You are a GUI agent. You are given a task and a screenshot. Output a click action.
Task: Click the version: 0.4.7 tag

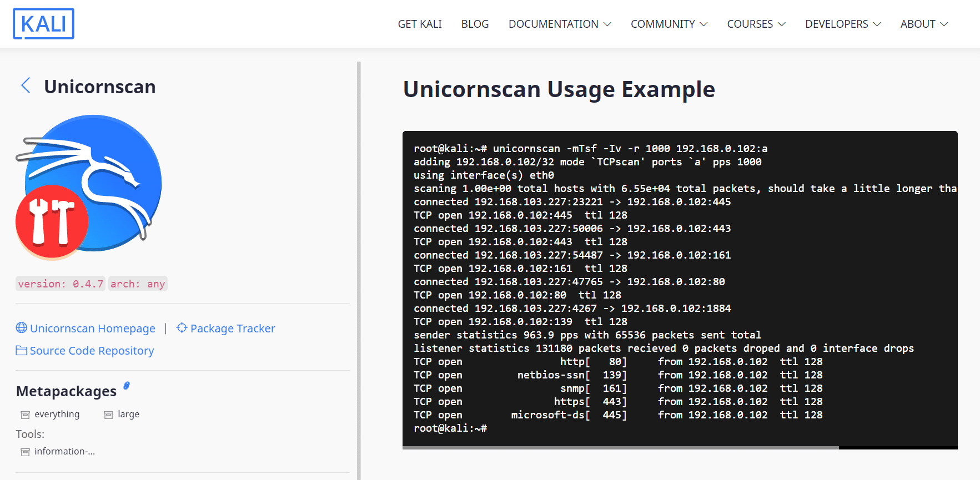click(61, 284)
